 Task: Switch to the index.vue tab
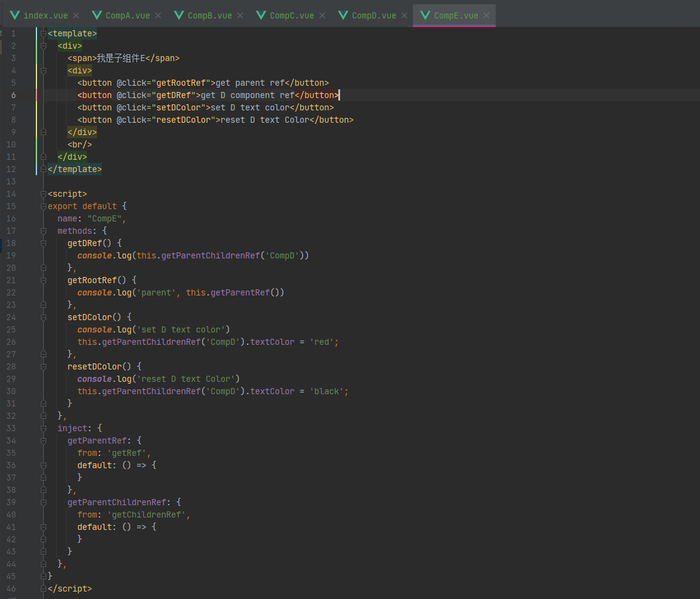44,15
